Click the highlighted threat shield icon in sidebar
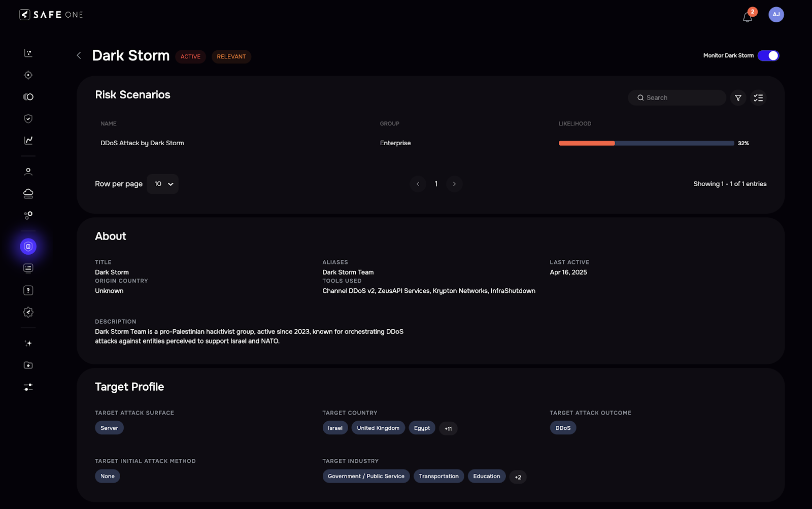This screenshot has width=812, height=509. (28, 246)
